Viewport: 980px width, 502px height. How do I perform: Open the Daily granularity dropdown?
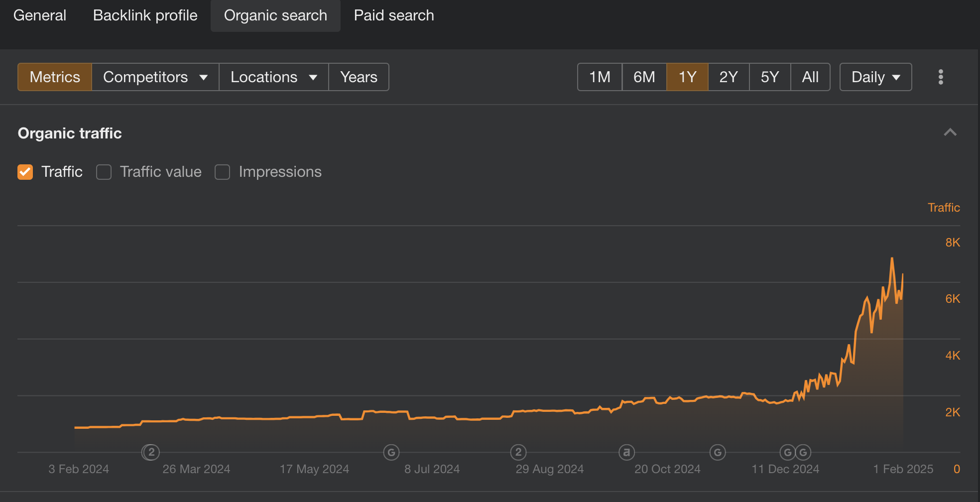(875, 77)
